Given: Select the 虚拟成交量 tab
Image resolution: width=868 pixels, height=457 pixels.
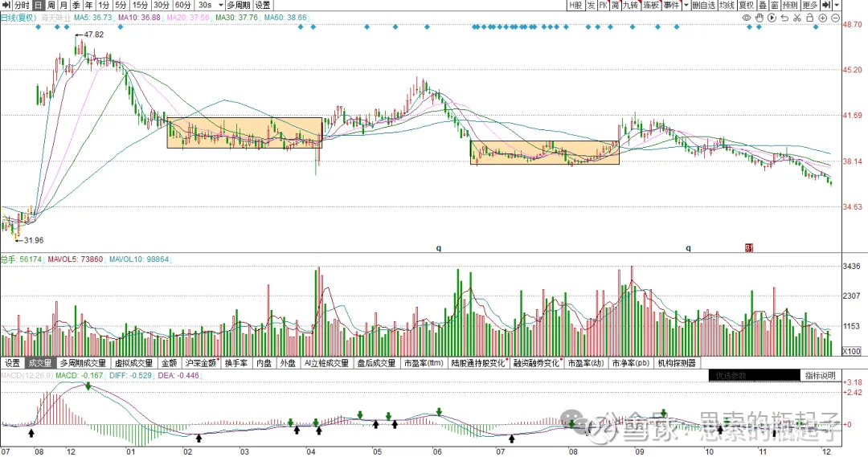Looking at the screenshot, I should 134,363.
